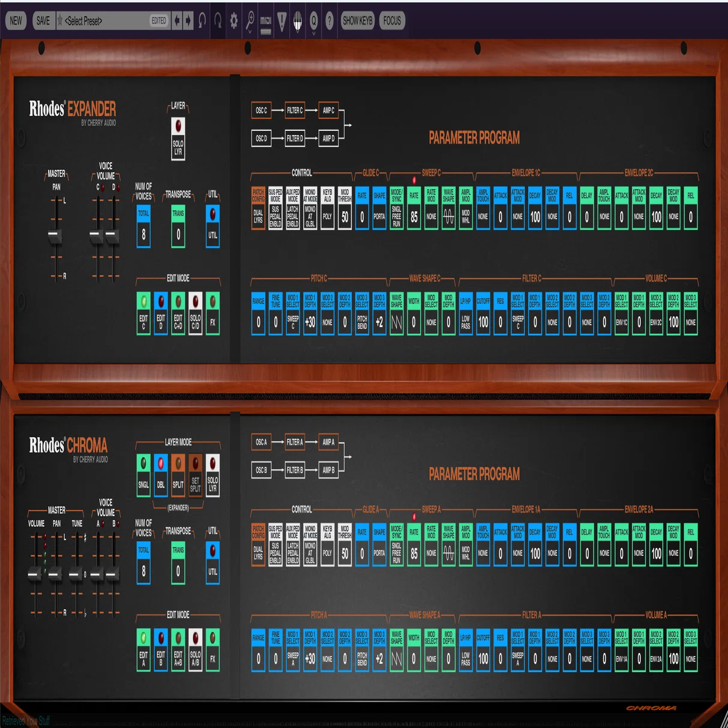The width and height of the screenshot is (728, 728).
Task: Select the SPLIT layer mode on Chroma
Action: (x=178, y=475)
